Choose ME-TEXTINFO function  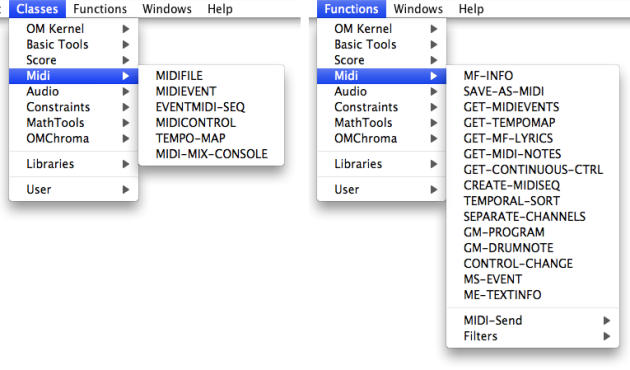[x=533, y=295]
